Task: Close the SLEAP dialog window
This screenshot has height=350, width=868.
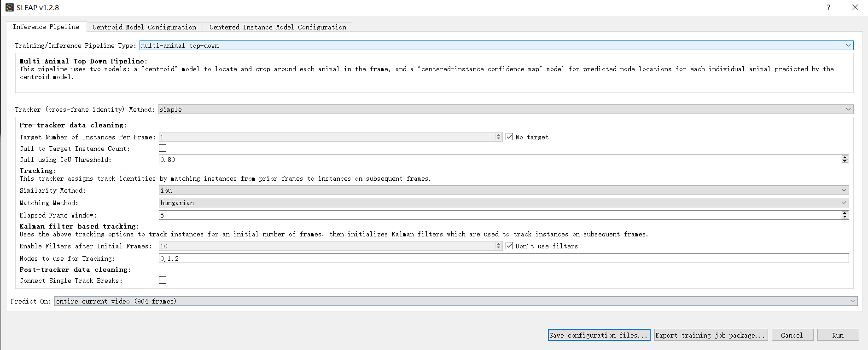Action: click(855, 7)
